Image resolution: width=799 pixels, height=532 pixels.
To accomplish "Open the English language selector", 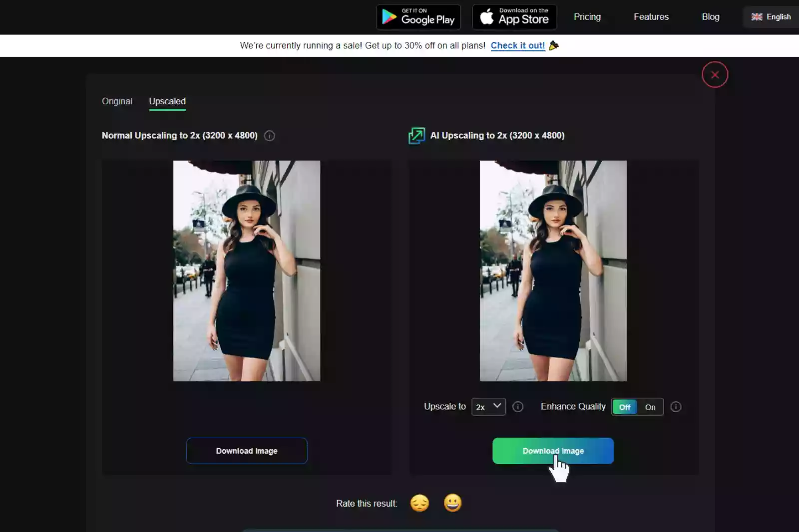I will pyautogui.click(x=771, y=17).
